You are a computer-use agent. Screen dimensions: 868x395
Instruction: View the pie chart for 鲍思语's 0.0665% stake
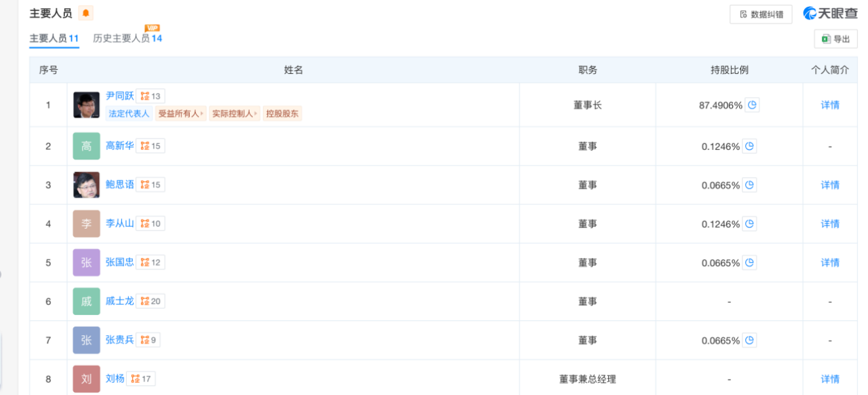coord(749,184)
